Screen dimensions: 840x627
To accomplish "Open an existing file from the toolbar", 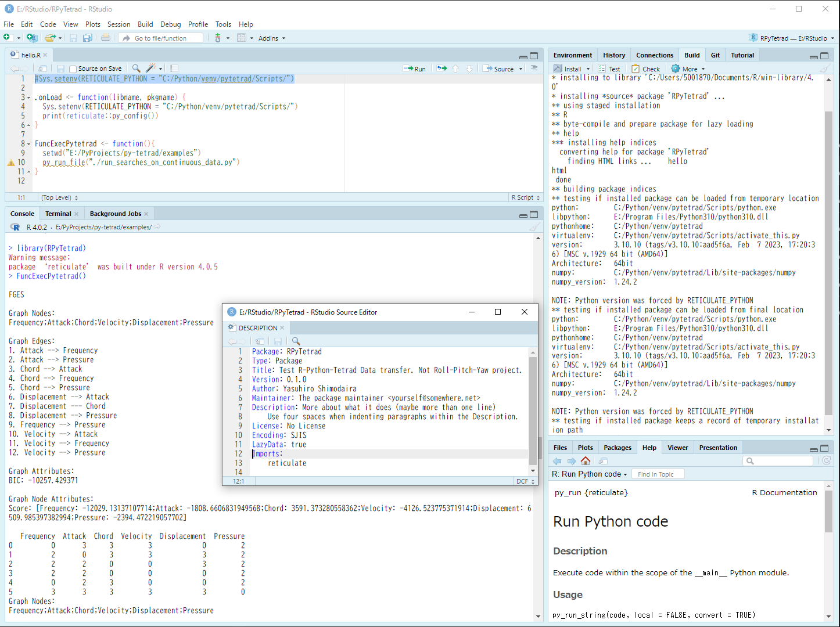I will tap(49, 38).
